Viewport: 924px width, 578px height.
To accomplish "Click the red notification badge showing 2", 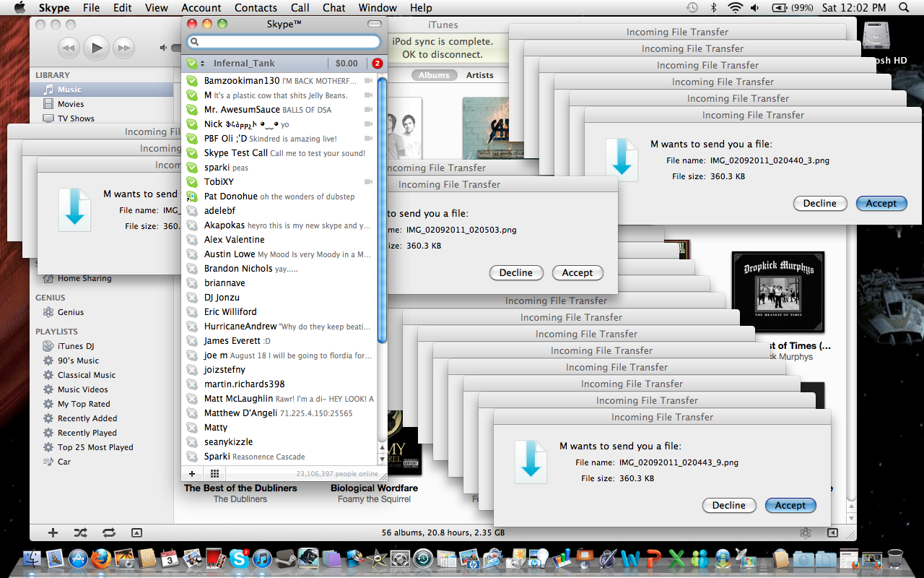I will coord(377,64).
